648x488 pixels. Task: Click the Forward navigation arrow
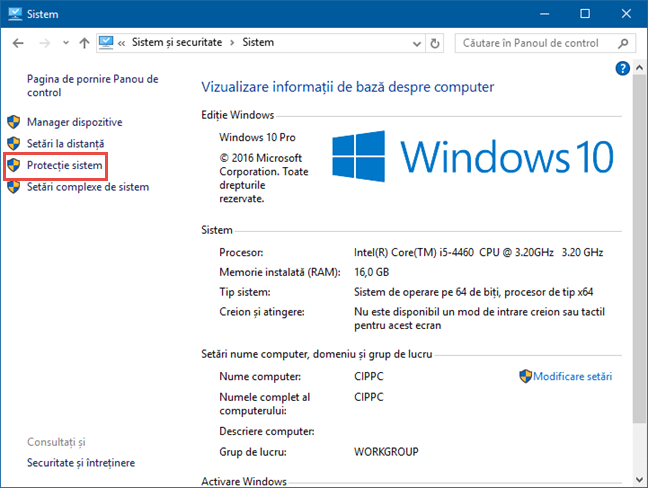pos(45,44)
